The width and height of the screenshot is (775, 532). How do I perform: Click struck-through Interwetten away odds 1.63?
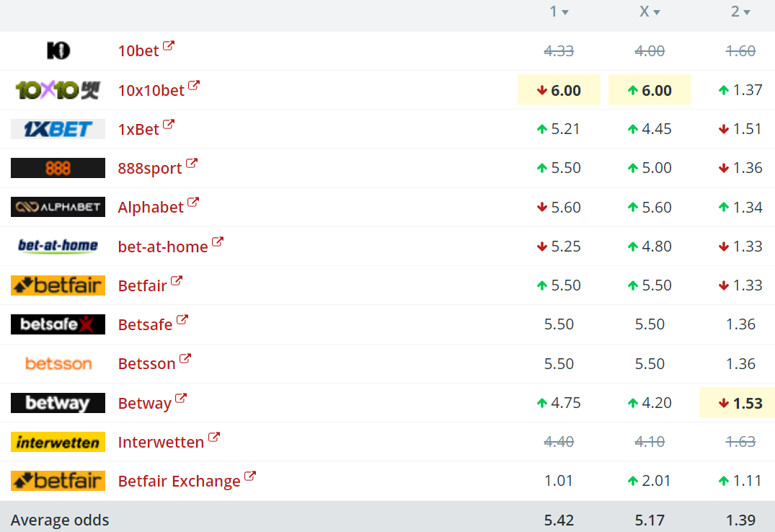[x=740, y=441]
